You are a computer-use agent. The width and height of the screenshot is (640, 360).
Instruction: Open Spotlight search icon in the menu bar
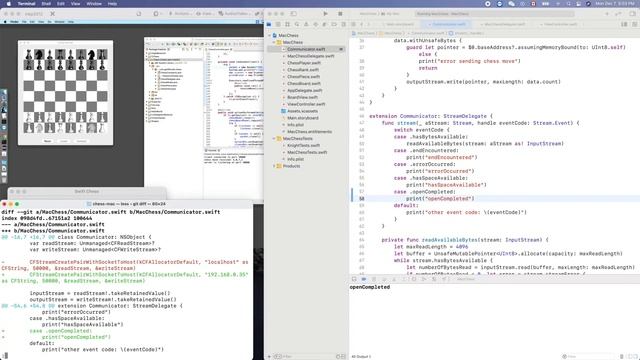pyautogui.click(x=569, y=4)
